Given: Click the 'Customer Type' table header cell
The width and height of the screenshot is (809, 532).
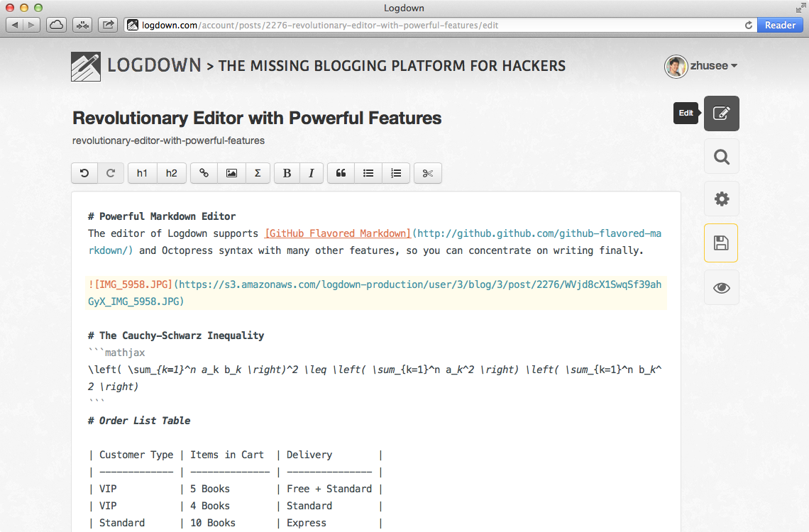Looking at the screenshot, I should coord(136,455).
